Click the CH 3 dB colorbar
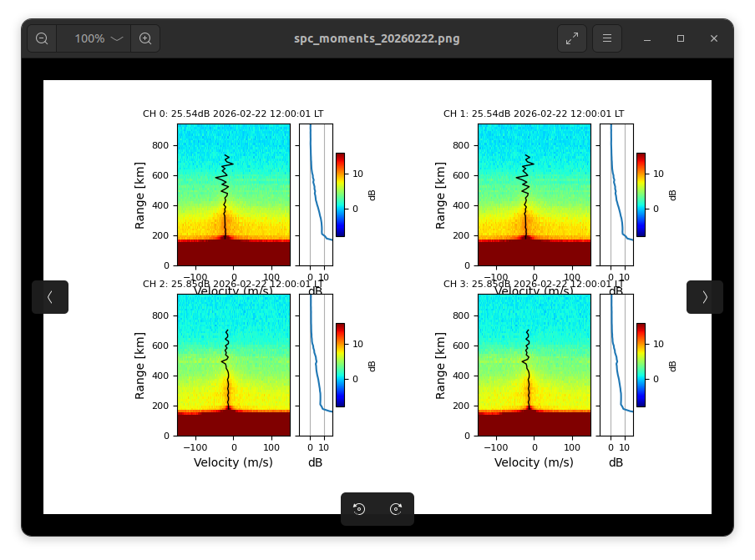Viewport: 755px width, 560px height. point(641,365)
